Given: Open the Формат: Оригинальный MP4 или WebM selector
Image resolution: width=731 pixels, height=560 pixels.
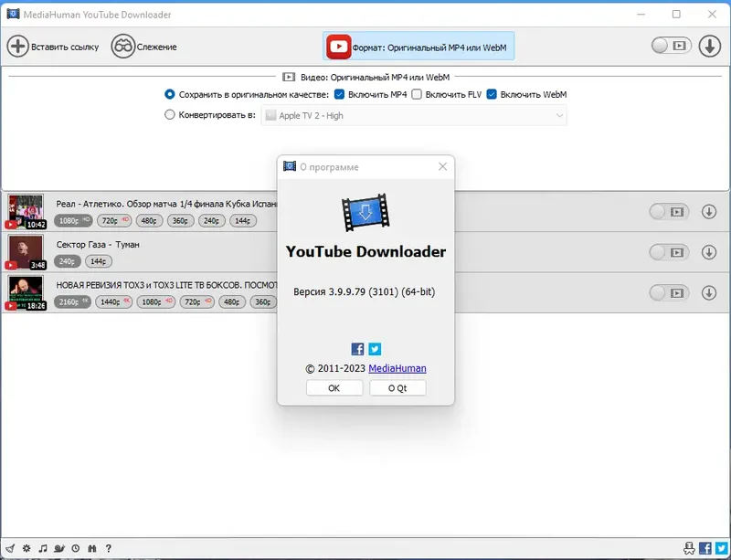Looking at the screenshot, I should tap(421, 45).
